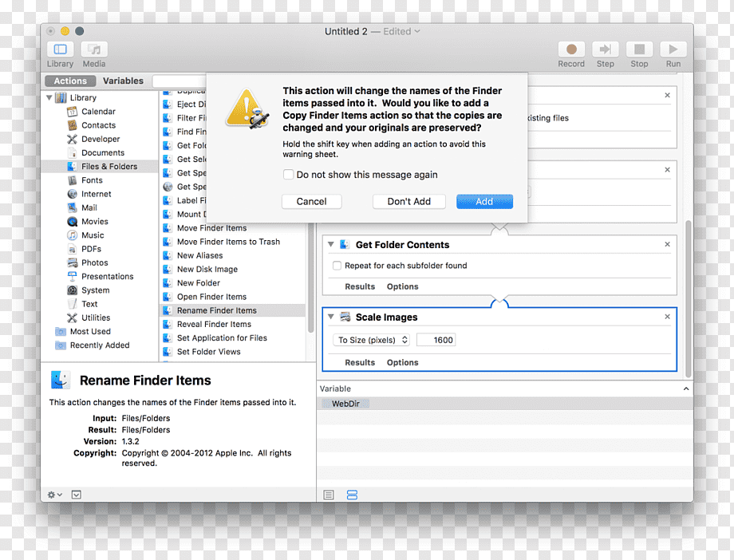Open the To Size (pixels) dropdown
734x560 pixels.
tap(371, 340)
